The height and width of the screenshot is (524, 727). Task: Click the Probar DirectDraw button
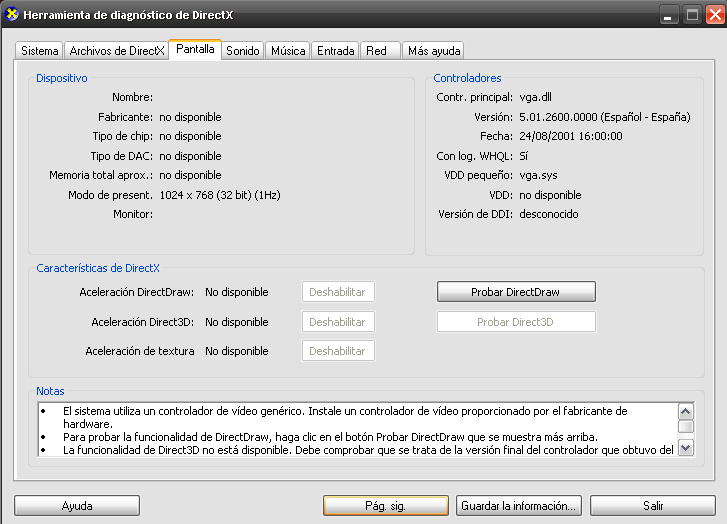tap(516, 292)
